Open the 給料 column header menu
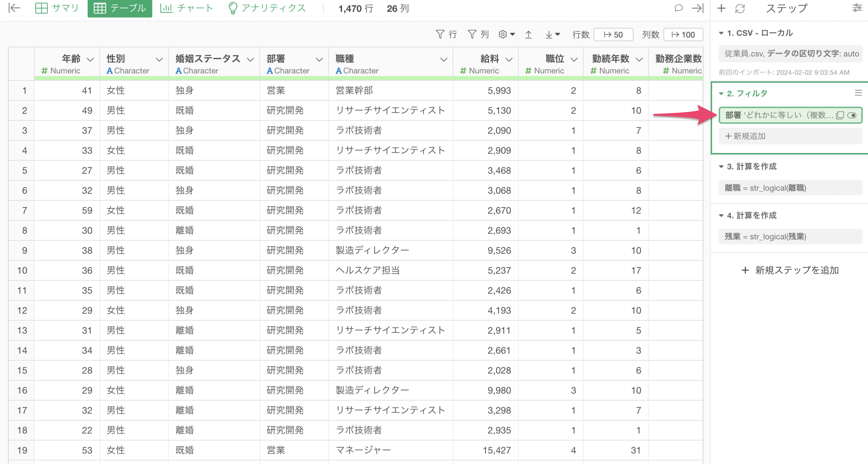Screen dimensions: 868x464 509,60
